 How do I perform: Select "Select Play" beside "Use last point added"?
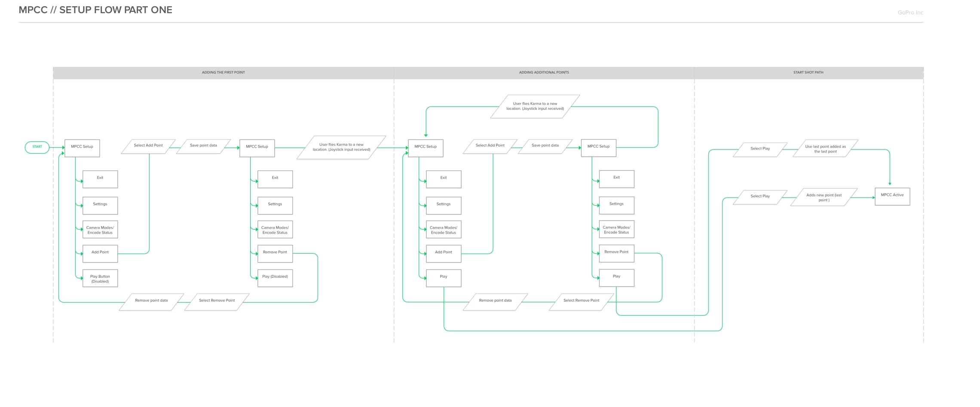(x=760, y=149)
